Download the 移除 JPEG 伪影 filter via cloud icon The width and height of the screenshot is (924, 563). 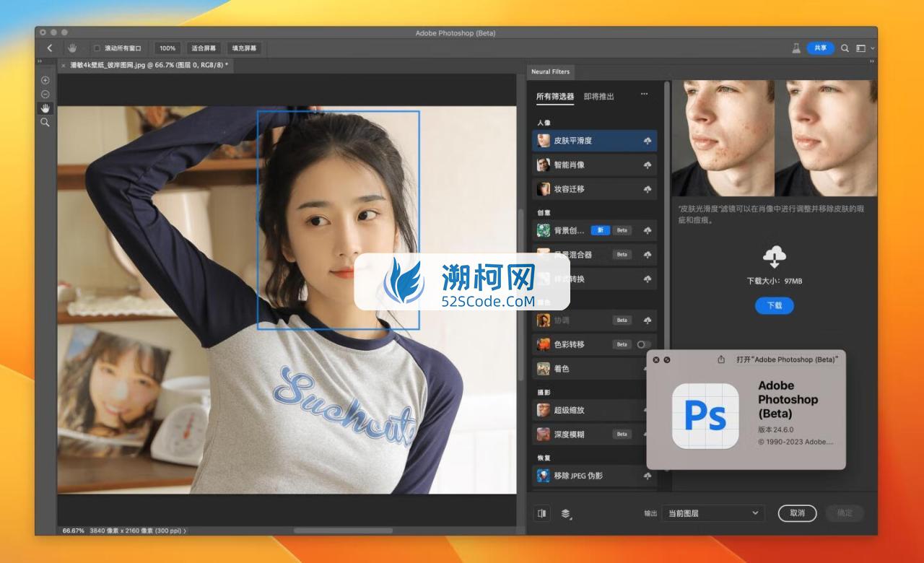coord(648,476)
